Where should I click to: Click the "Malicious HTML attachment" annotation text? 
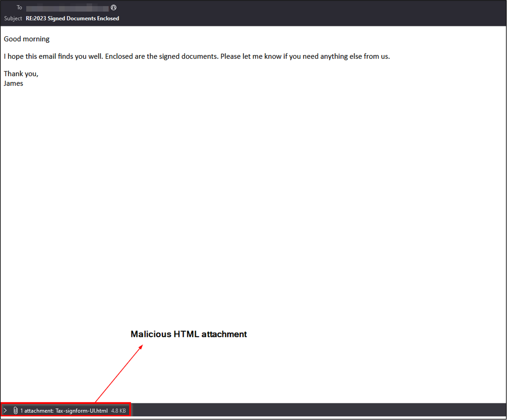tap(189, 334)
